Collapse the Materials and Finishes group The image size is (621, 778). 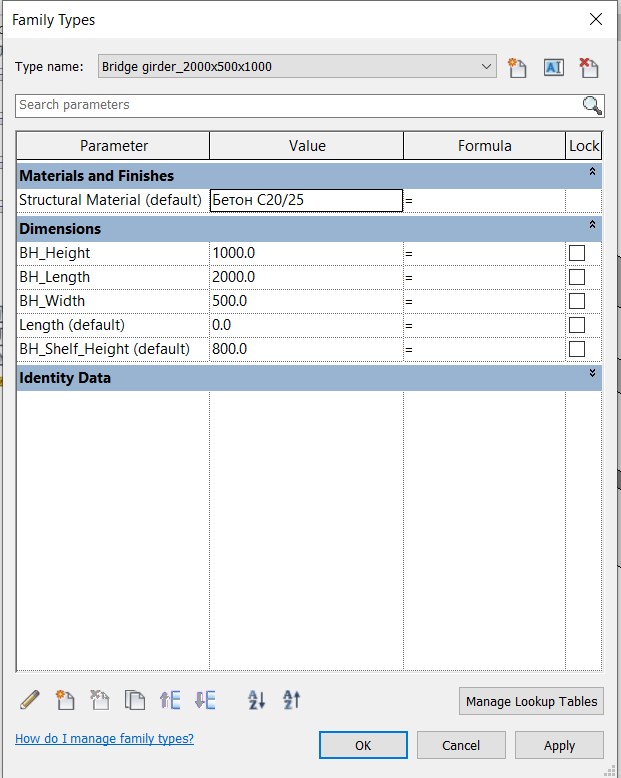coord(592,173)
